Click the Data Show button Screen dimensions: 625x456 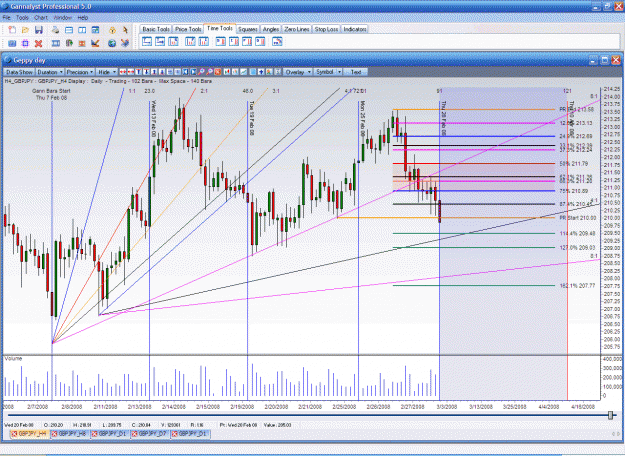point(19,72)
